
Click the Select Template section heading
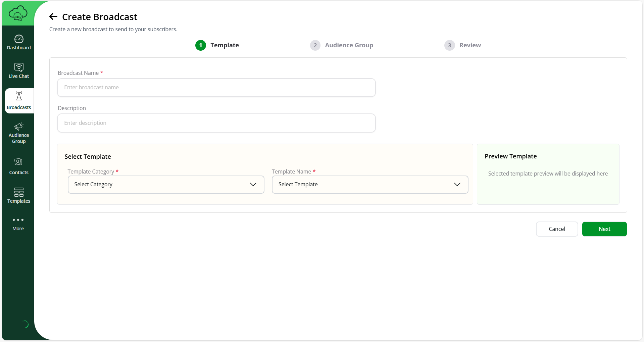[88, 157]
